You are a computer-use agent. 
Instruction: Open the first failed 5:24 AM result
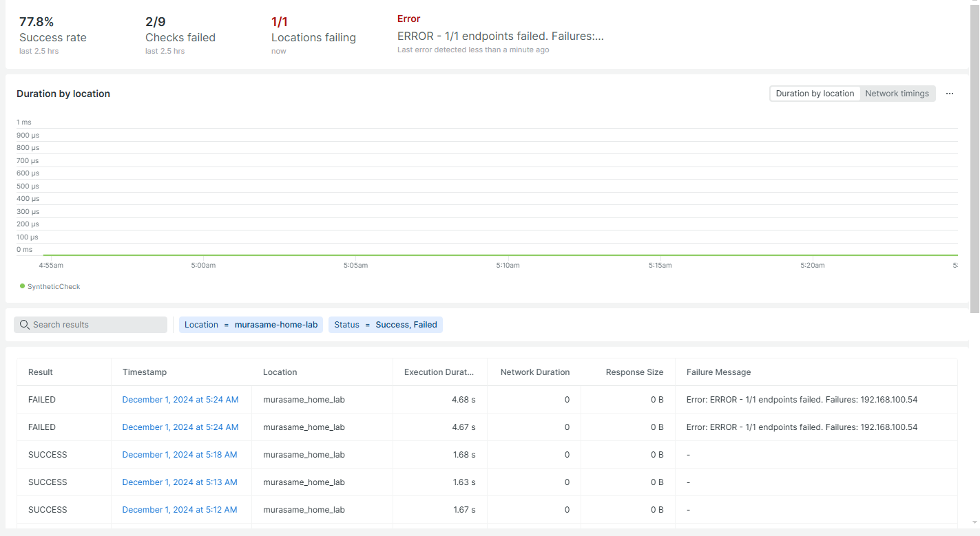click(180, 400)
